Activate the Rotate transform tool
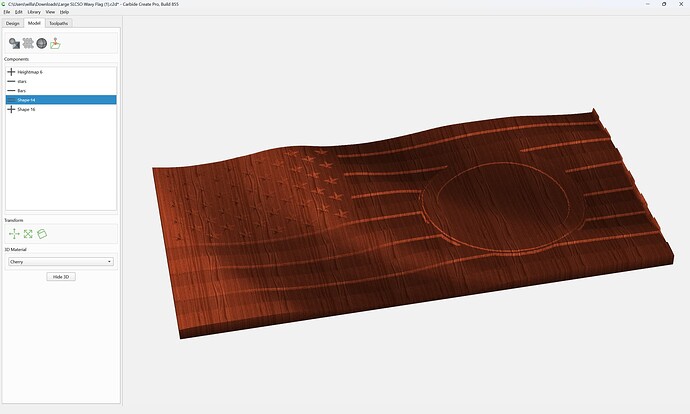This screenshot has height=414, width=690. (42, 234)
